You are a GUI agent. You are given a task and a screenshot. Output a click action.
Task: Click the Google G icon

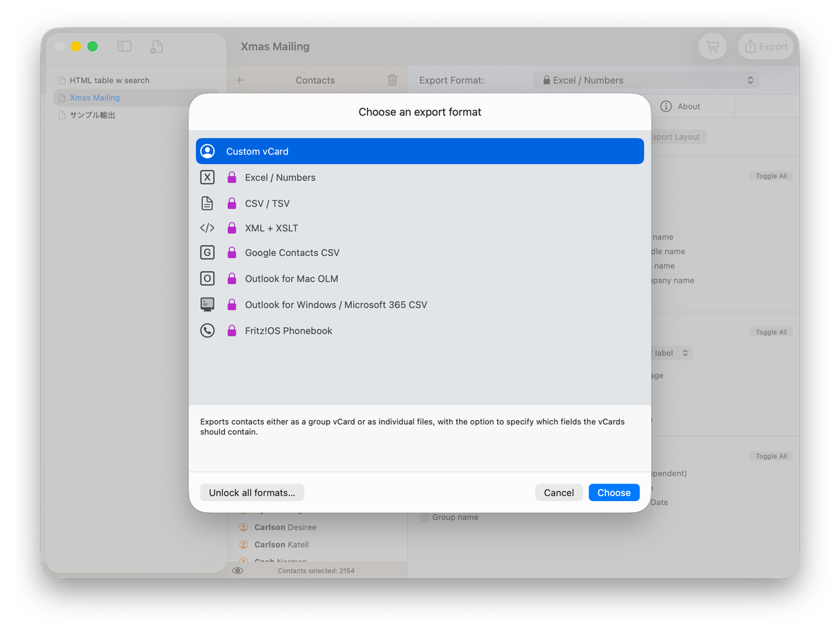click(207, 252)
